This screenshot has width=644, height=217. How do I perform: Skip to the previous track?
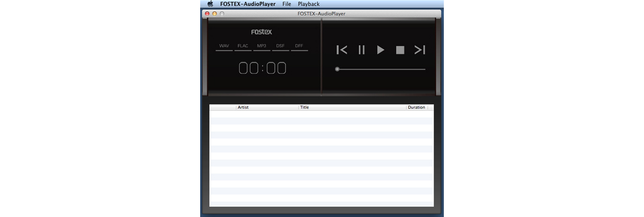pos(342,50)
